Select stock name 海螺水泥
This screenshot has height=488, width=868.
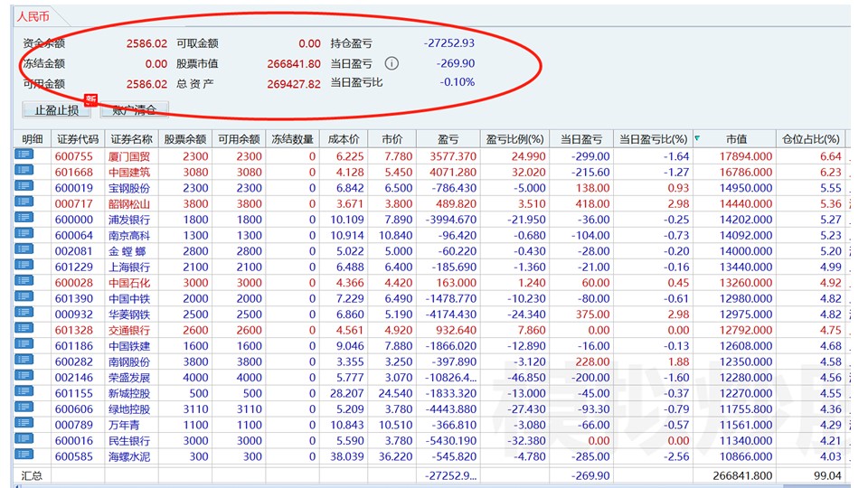(x=129, y=457)
